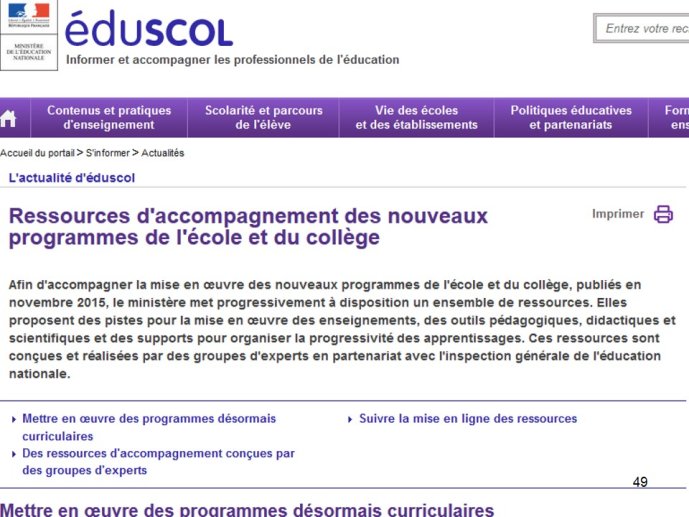Open the Politiques éducatives et partenariats menu

click(571, 118)
